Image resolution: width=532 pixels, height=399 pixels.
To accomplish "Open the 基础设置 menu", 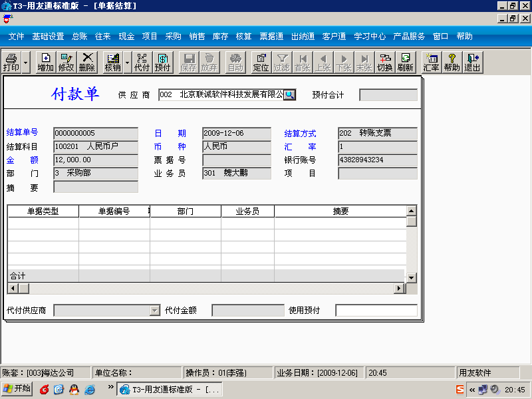I will 48,37.
